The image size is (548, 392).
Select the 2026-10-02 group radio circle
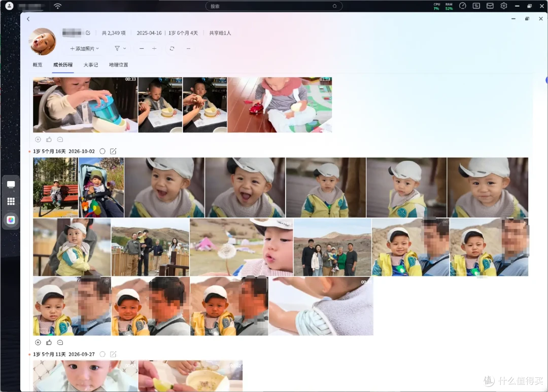(102, 151)
